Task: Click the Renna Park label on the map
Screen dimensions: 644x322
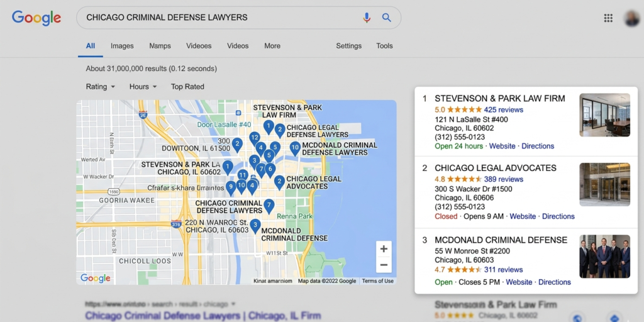Action: (x=294, y=216)
